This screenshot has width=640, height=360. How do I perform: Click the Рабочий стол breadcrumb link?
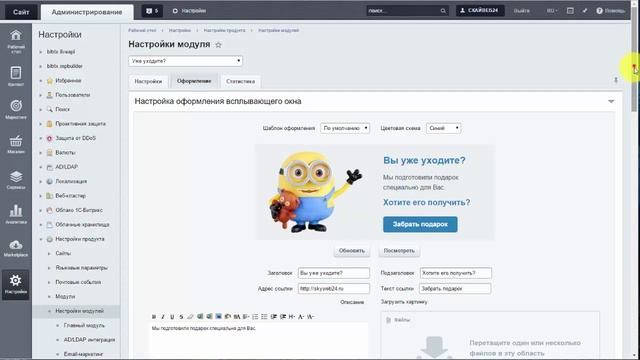142,31
